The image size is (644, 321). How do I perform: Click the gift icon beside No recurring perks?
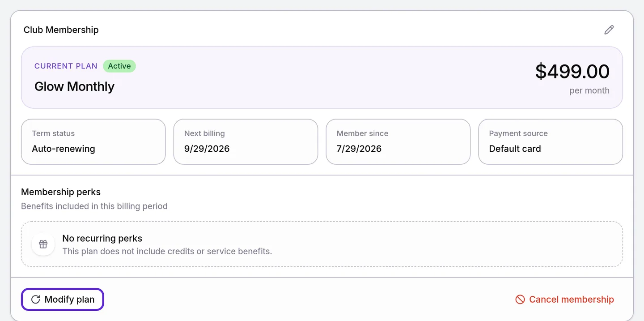point(43,244)
